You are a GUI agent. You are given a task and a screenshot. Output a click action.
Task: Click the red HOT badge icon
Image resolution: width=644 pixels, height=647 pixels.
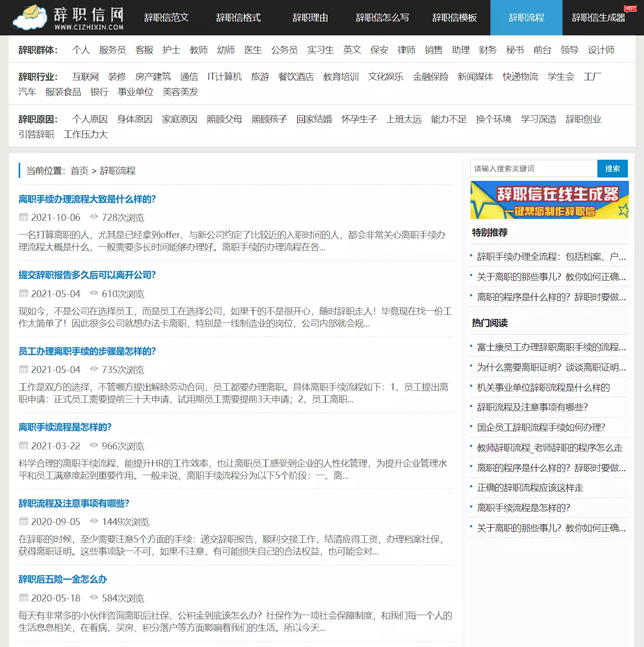click(630, 9)
